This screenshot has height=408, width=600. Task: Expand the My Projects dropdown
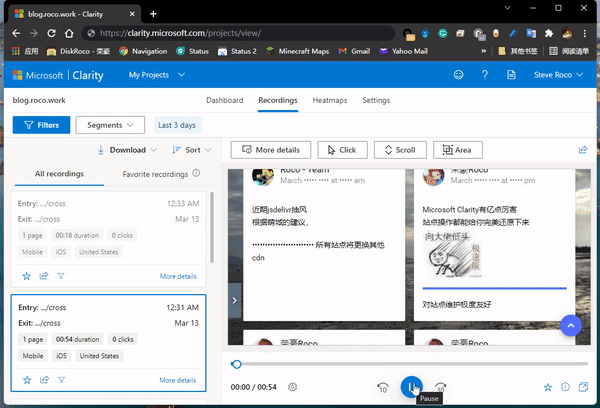(157, 75)
